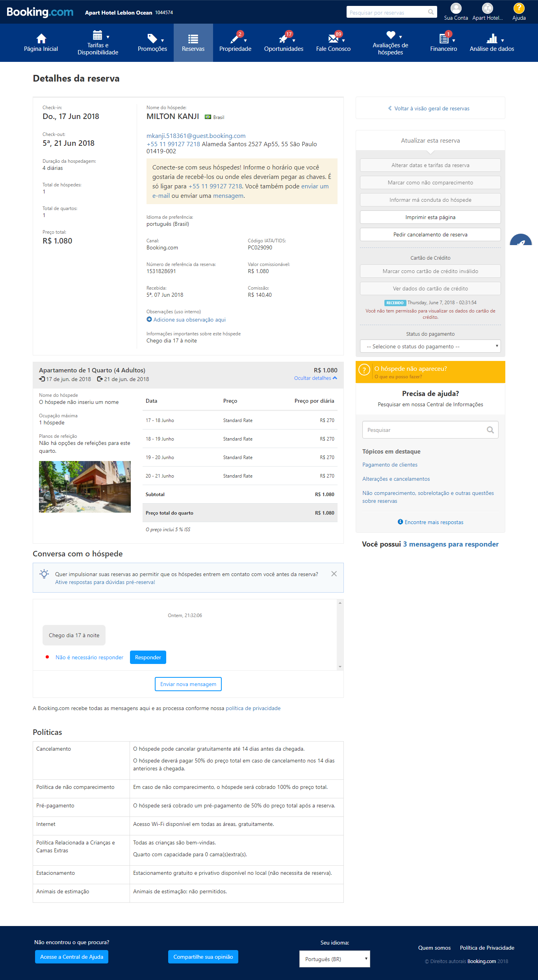
Task: Click the conversation scrollbar down arrow
Action: [x=340, y=667]
